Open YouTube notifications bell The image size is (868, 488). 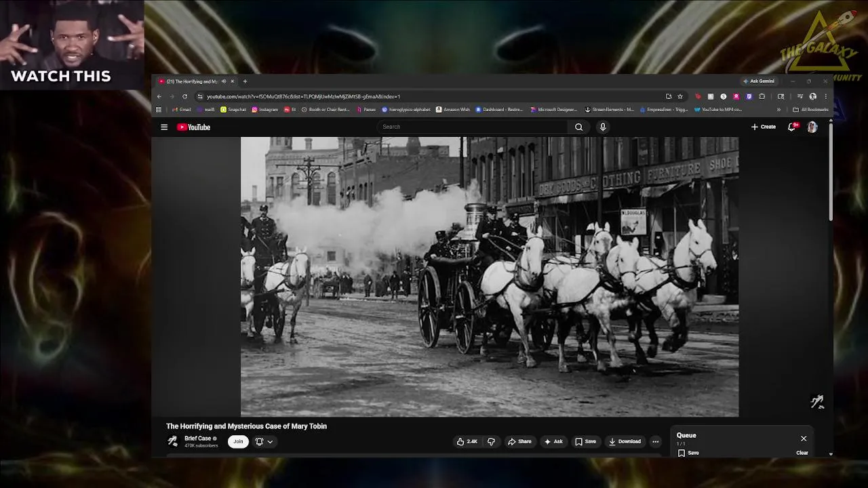click(791, 127)
